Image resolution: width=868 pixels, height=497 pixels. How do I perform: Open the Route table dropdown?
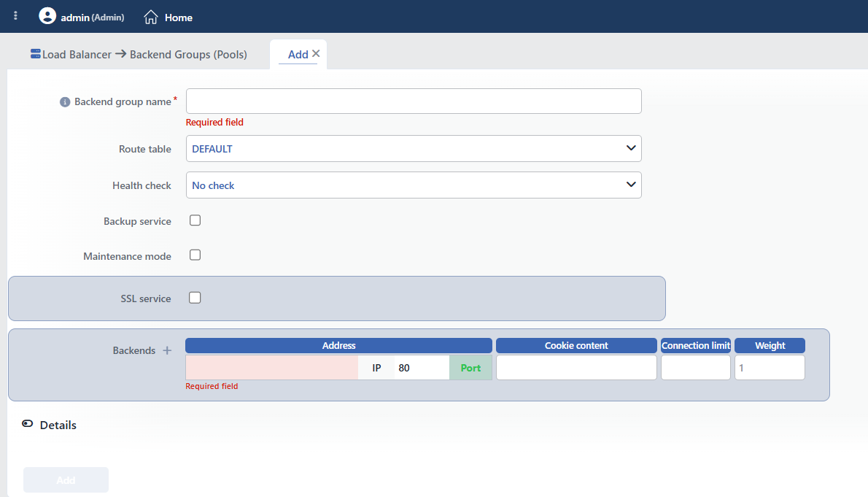pos(414,148)
